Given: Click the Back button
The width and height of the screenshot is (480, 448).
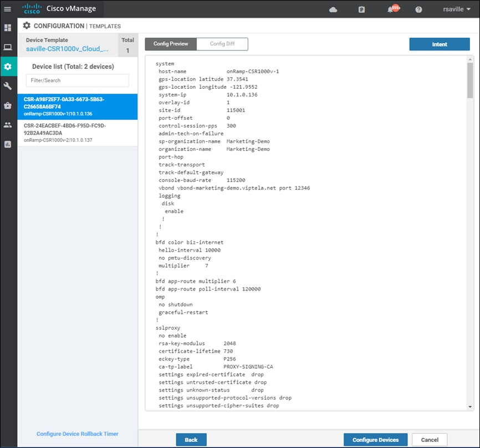Looking at the screenshot, I should (x=191, y=440).
